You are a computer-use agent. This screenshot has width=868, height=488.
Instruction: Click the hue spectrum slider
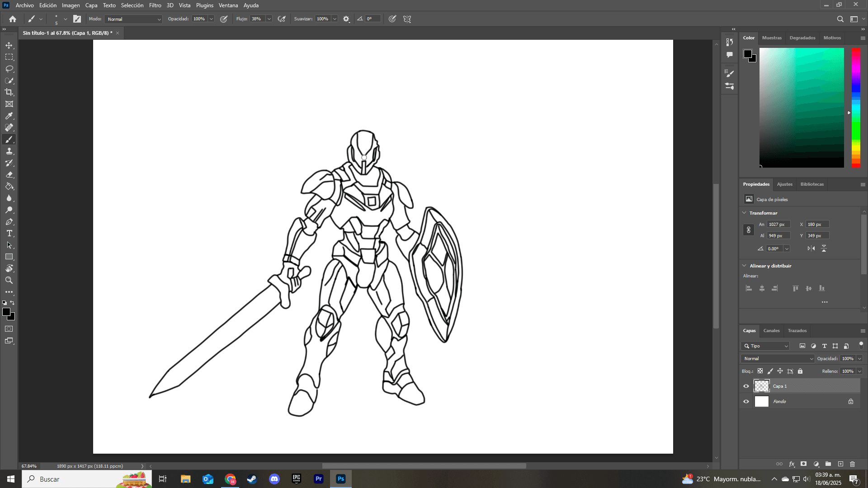[x=856, y=108]
